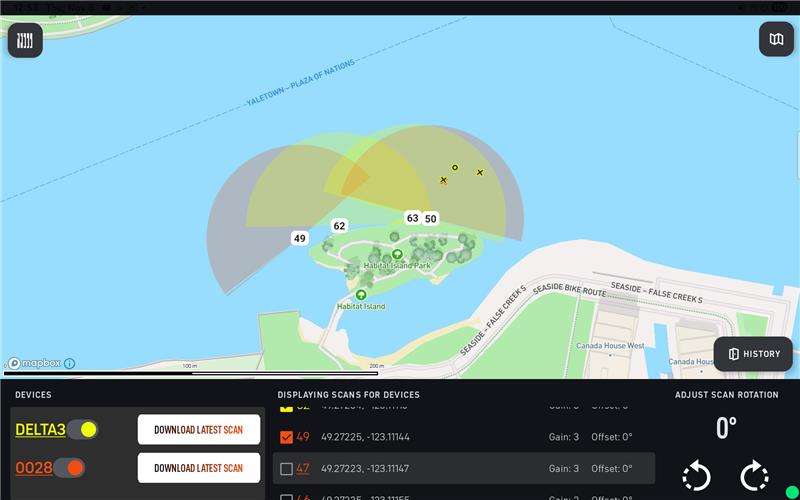Screen dimensions: 800x500
Task: Click the right x marker on map
Action: (480, 172)
